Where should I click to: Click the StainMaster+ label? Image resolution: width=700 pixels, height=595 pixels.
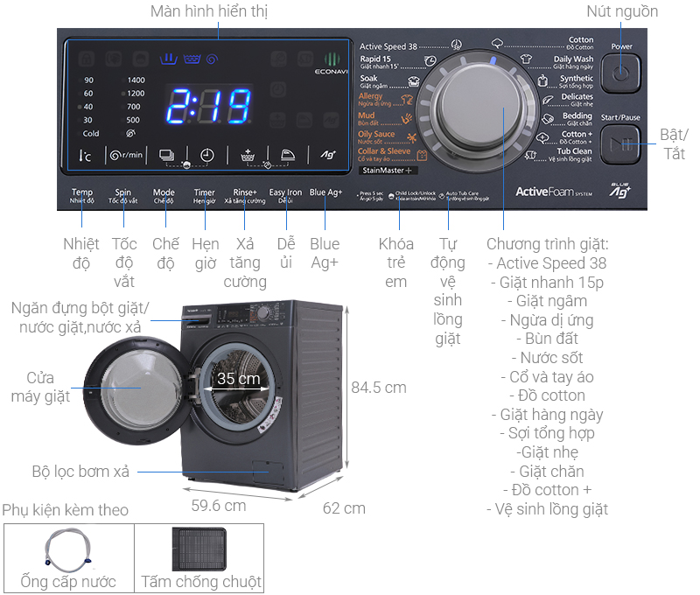386,173
